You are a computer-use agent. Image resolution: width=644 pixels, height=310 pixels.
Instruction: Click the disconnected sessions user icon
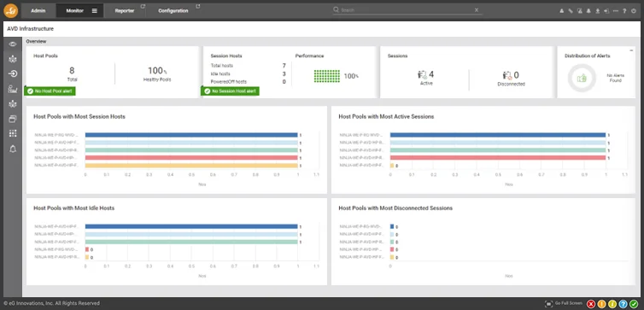pos(507,75)
